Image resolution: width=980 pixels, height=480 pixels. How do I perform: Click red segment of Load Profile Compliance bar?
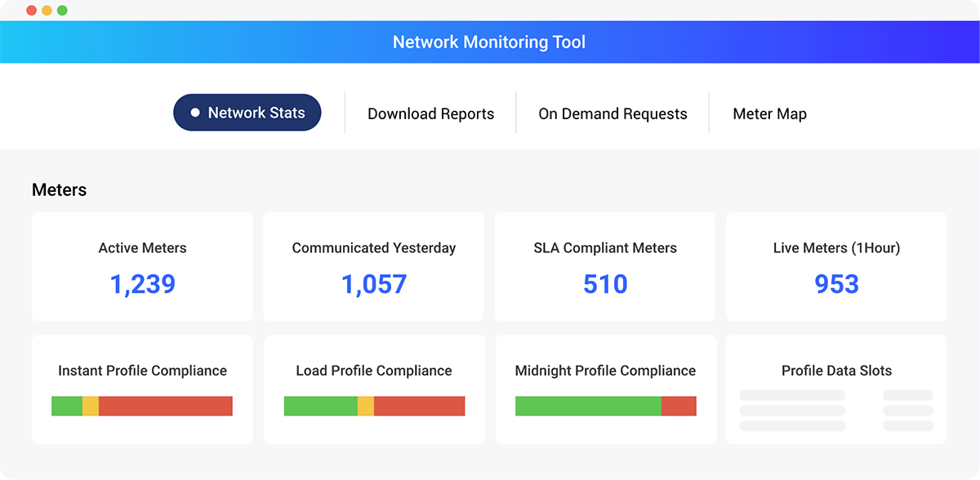pyautogui.click(x=419, y=406)
